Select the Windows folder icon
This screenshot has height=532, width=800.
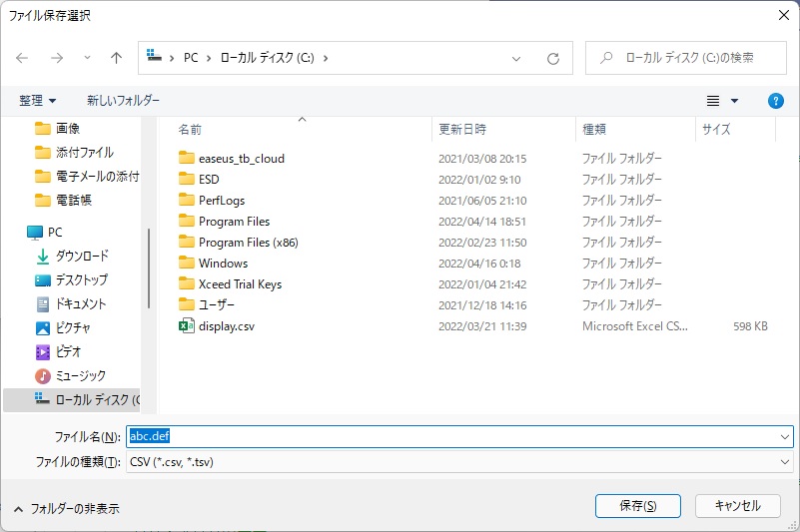[x=186, y=263]
